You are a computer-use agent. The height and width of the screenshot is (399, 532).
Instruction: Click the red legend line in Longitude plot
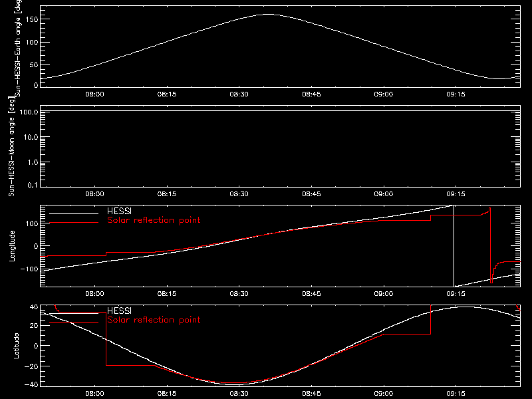coord(74,223)
